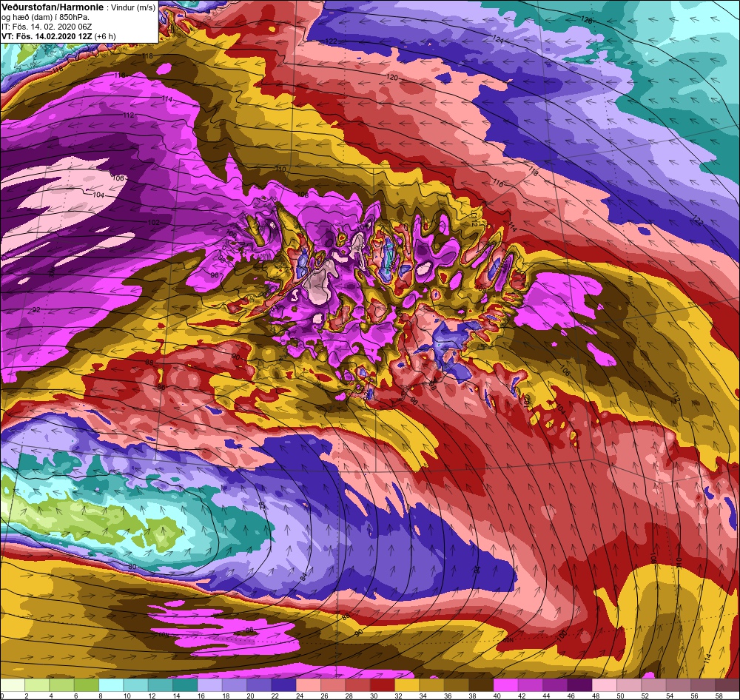Click the pale pink 48–50 m/s legend swatch
Image resolution: width=740 pixels, height=700 pixels.
604,684
